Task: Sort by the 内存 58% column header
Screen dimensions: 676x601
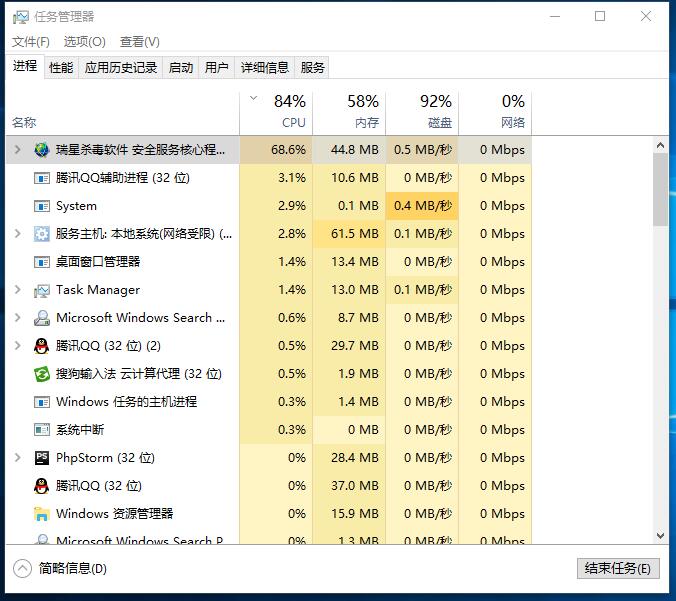Action: coord(349,113)
